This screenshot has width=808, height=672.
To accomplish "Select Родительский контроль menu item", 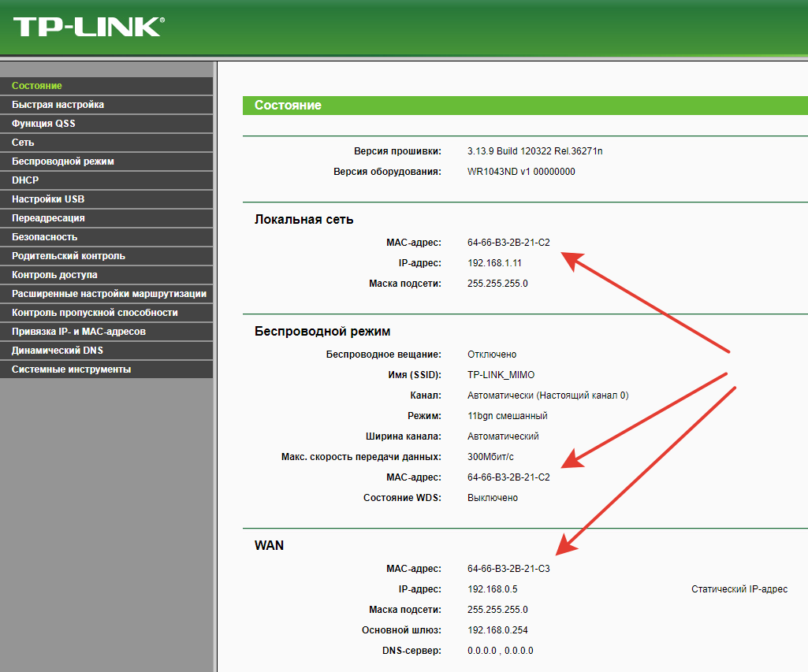I will (69, 256).
